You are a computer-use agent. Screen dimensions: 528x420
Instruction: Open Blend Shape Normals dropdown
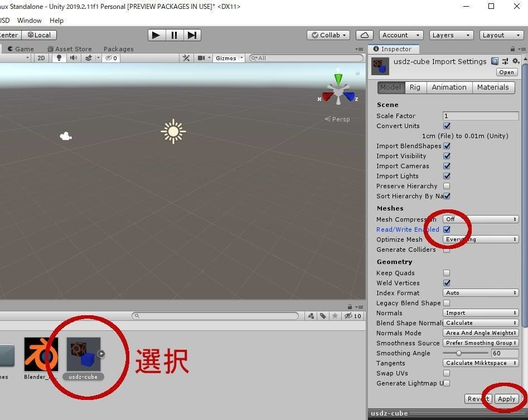click(x=481, y=323)
